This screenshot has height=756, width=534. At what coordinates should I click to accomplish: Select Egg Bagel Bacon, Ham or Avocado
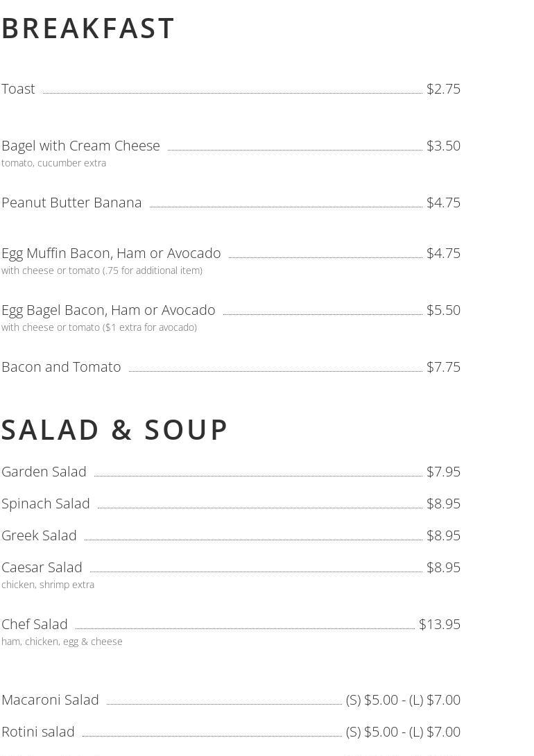(x=108, y=310)
